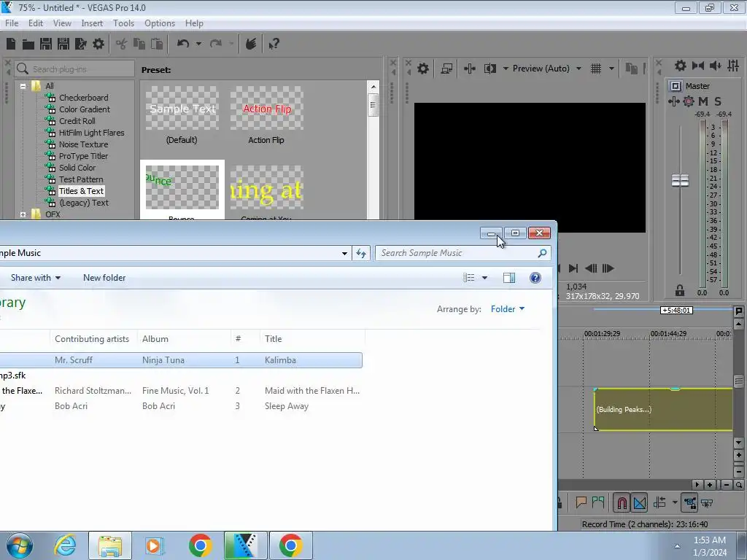Open the Options menu
This screenshot has width=747, height=560.
coord(160,23)
